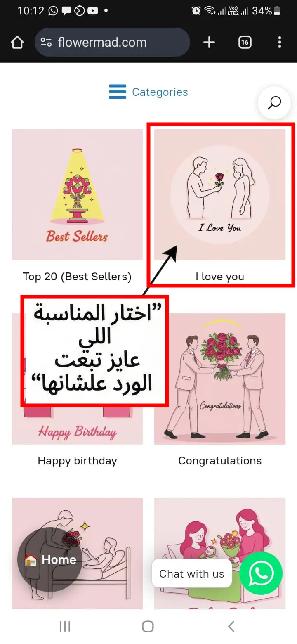Open the Congratulations category image
297x644 pixels.
click(x=220, y=379)
